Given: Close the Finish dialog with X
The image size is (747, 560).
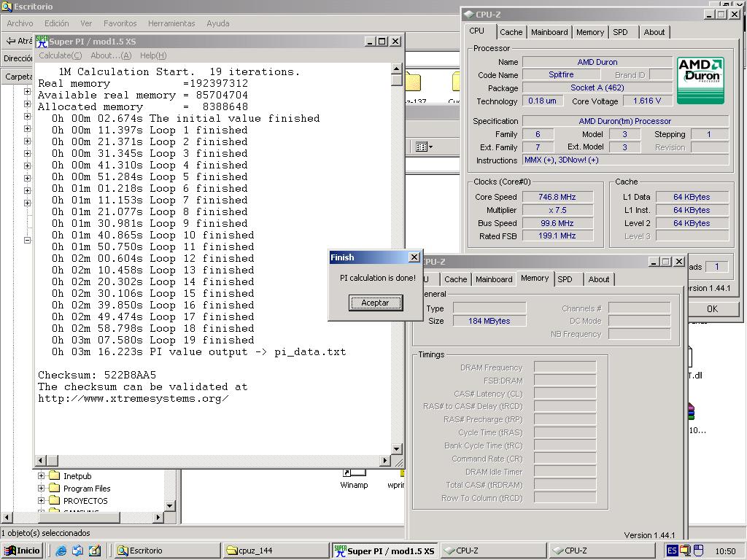Looking at the screenshot, I should pos(414,257).
